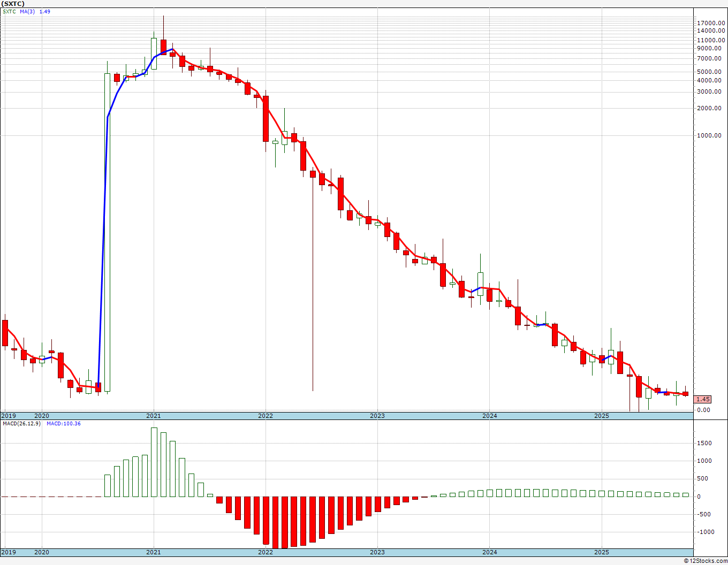Click the tallest green MACD bar near 2021
This screenshot has height=565, width=728.
tap(154, 462)
